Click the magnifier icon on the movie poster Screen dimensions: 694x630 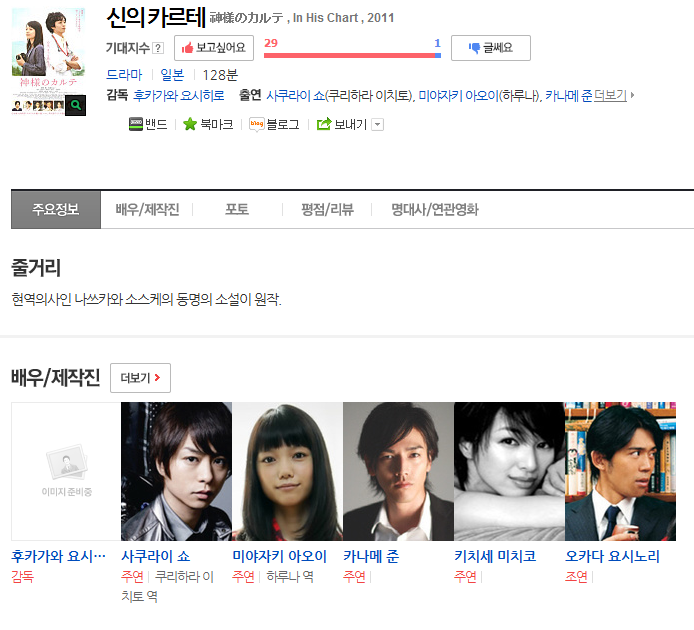point(75,105)
